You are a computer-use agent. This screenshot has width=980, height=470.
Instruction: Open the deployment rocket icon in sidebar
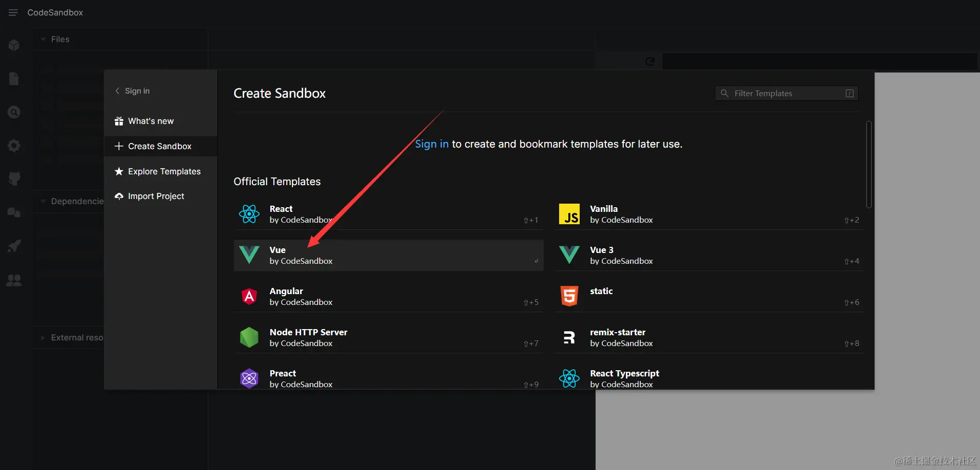[14, 246]
